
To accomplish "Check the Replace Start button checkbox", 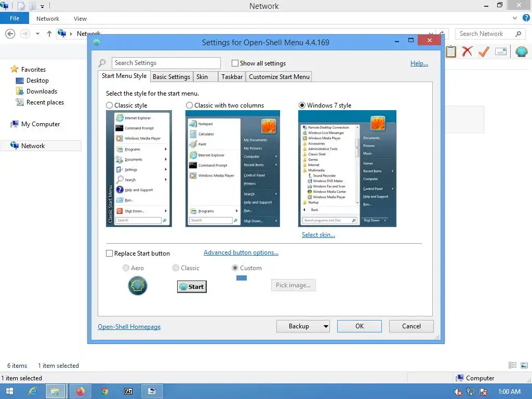I will tap(109, 254).
